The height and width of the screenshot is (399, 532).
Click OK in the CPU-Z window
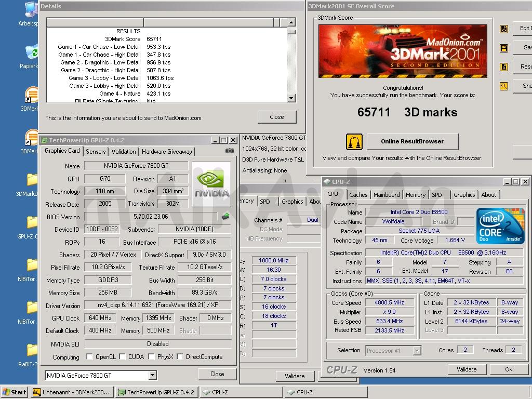point(509,369)
